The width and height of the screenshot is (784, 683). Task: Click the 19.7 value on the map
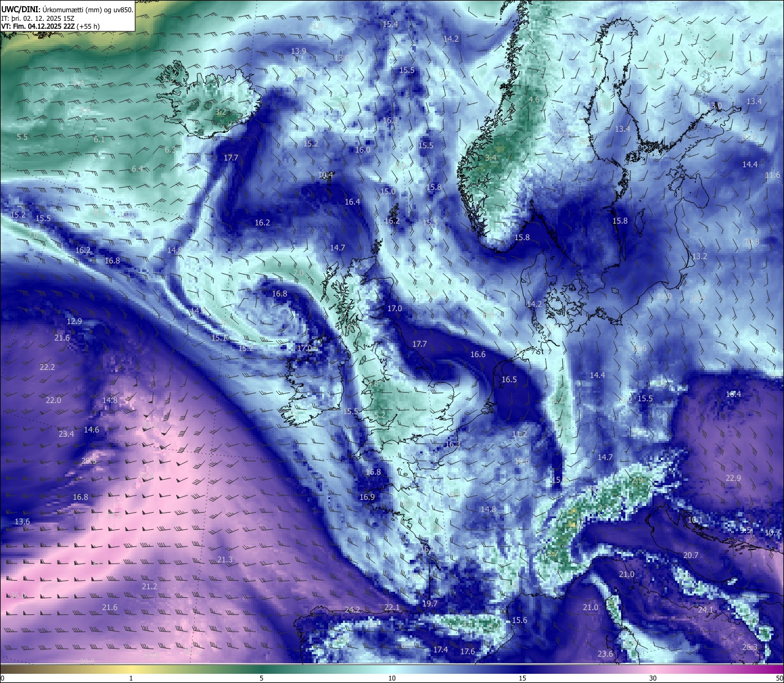pyautogui.click(x=430, y=603)
